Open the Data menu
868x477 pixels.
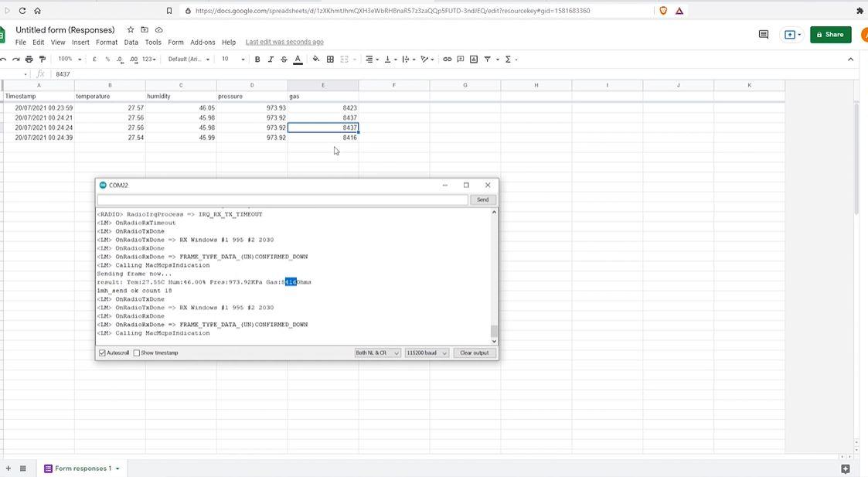tap(131, 42)
